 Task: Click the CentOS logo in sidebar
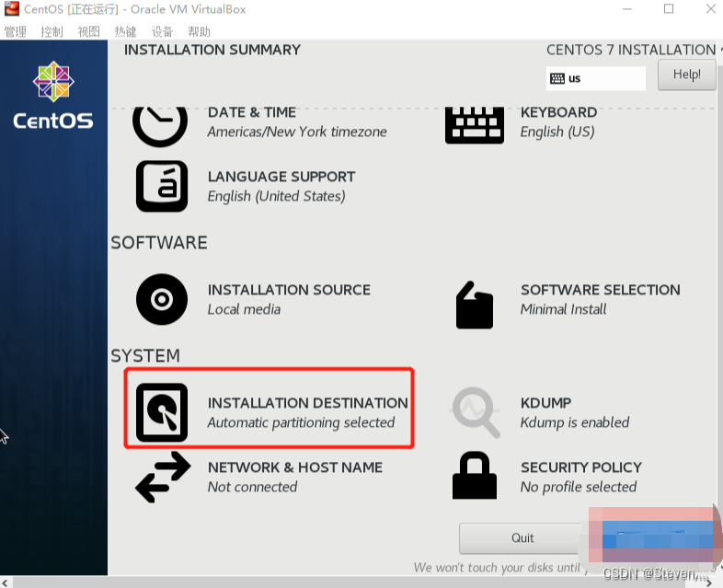pos(53,95)
